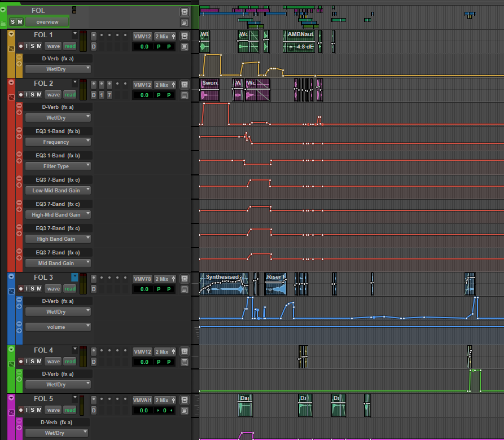Open FOL 1 track name menu arrow
Image resolution: width=504 pixels, height=440 pixels.
pyautogui.click(x=75, y=33)
